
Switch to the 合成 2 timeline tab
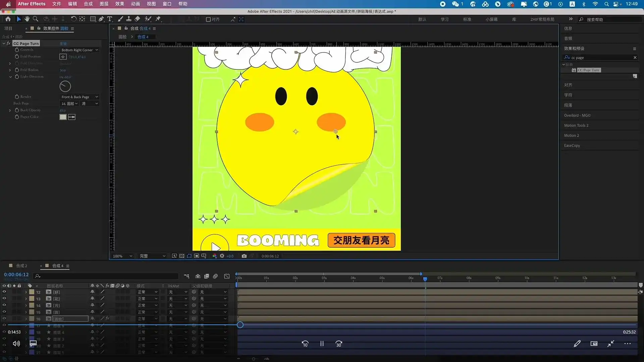(21, 266)
